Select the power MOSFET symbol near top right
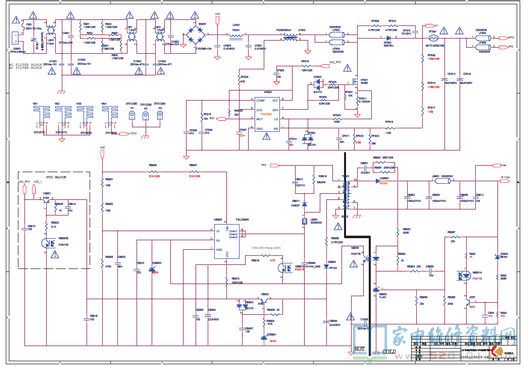Image resolution: width=525 pixels, height=367 pixels. click(357, 81)
